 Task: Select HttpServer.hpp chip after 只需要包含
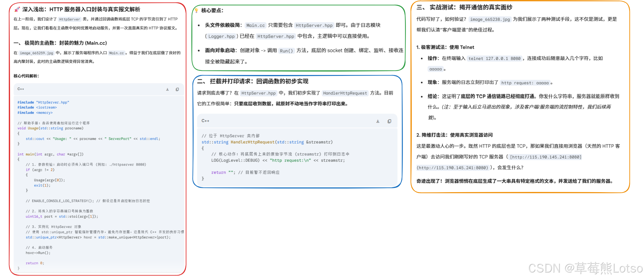314,25
